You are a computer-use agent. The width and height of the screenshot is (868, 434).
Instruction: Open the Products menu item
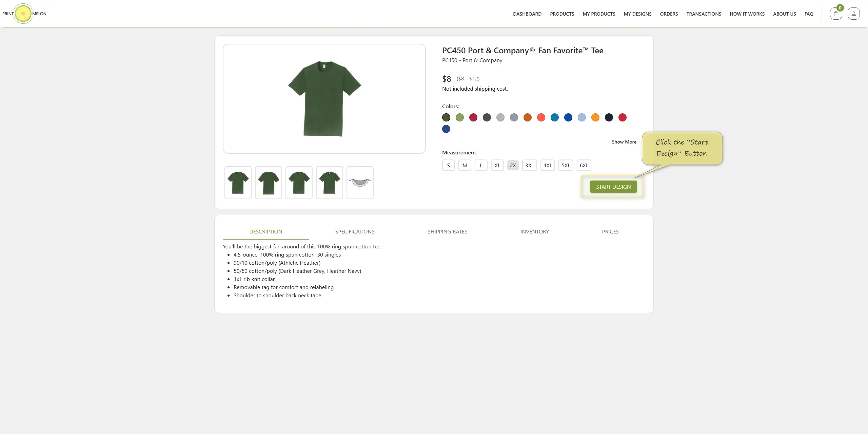pyautogui.click(x=562, y=14)
